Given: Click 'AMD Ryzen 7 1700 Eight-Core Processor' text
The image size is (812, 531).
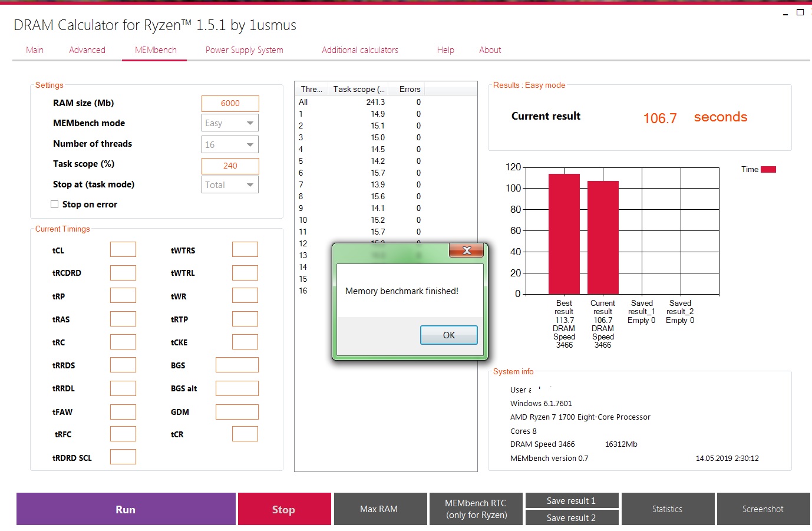Looking at the screenshot, I should (x=580, y=417).
